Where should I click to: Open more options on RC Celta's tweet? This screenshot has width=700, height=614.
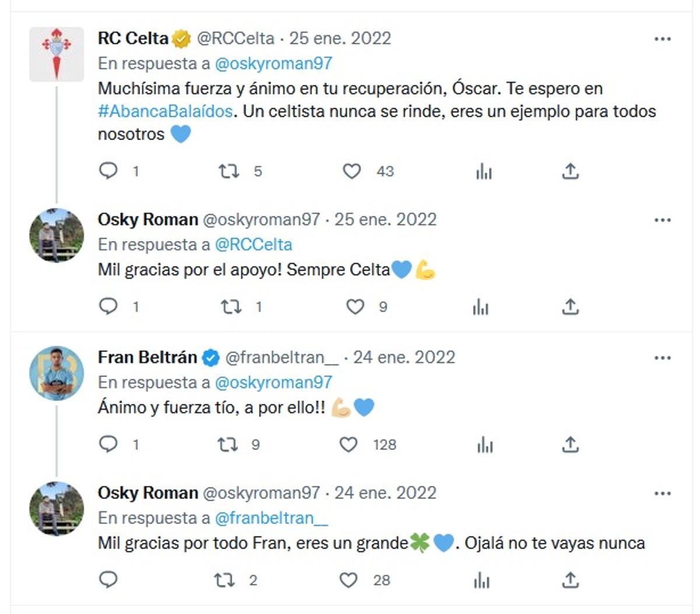(662, 38)
